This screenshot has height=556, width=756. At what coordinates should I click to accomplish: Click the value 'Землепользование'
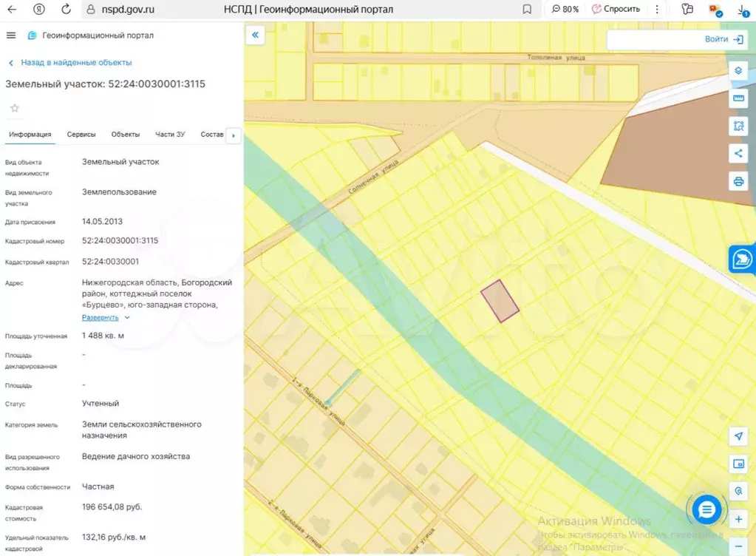click(119, 192)
